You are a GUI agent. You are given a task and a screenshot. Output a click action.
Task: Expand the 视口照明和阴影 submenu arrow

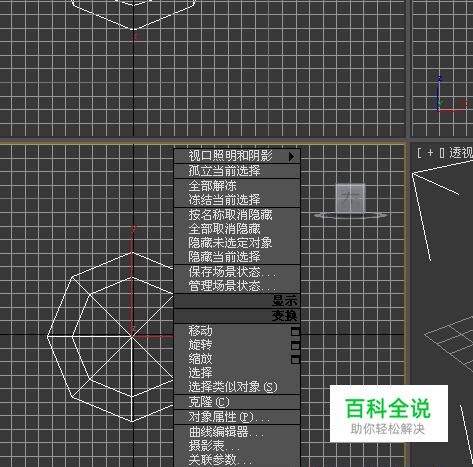(291, 156)
